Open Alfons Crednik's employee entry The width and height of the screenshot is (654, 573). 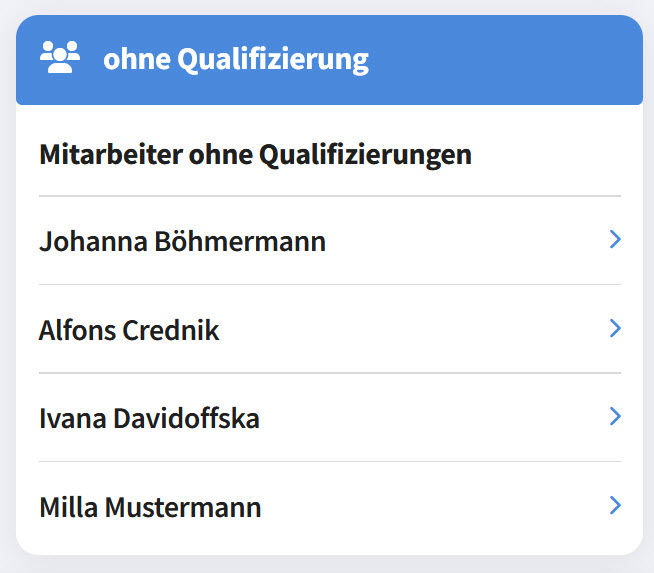[x=329, y=329]
